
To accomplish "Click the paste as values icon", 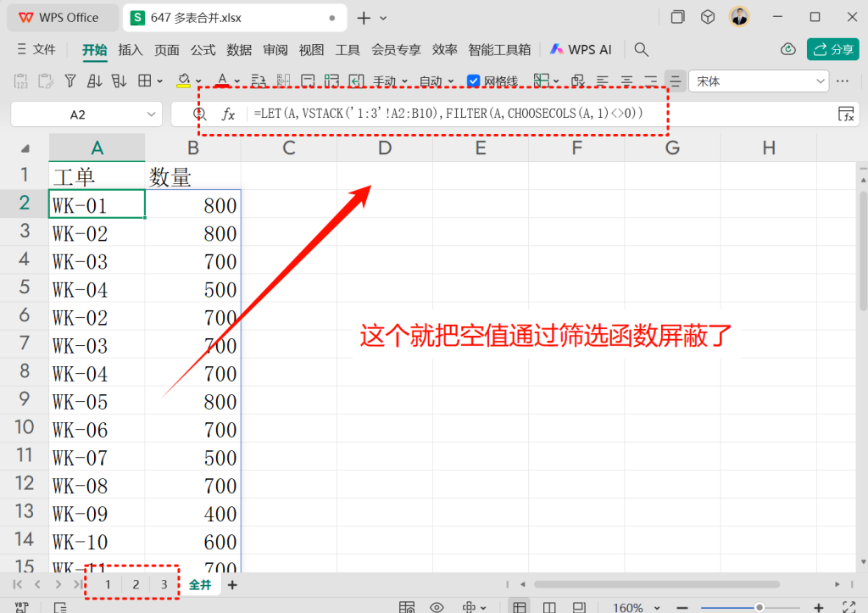I will click(20, 81).
